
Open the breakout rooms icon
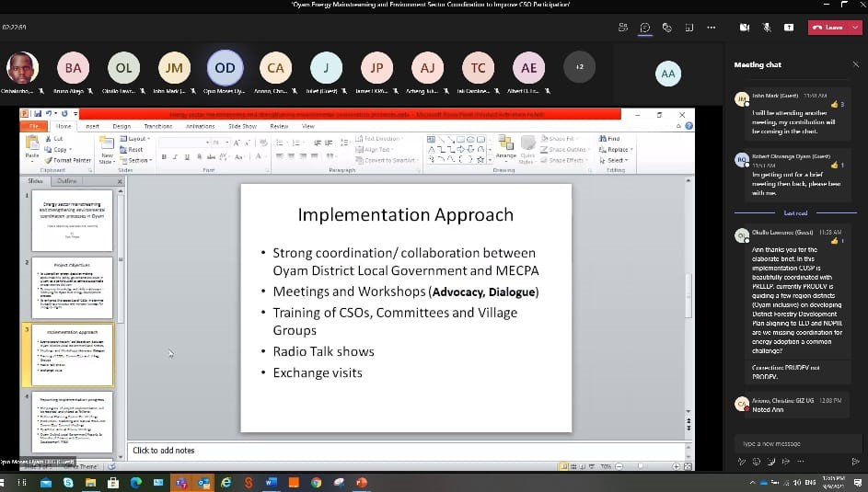(689, 27)
